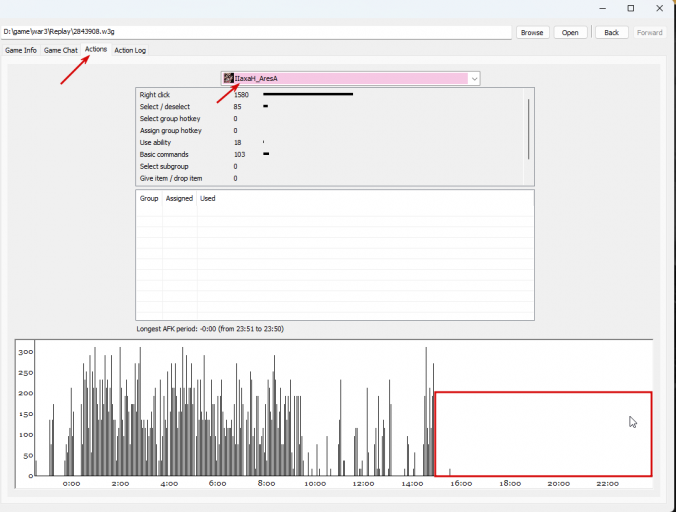Click the 0:00 mark on the APM timeline

(x=72, y=484)
